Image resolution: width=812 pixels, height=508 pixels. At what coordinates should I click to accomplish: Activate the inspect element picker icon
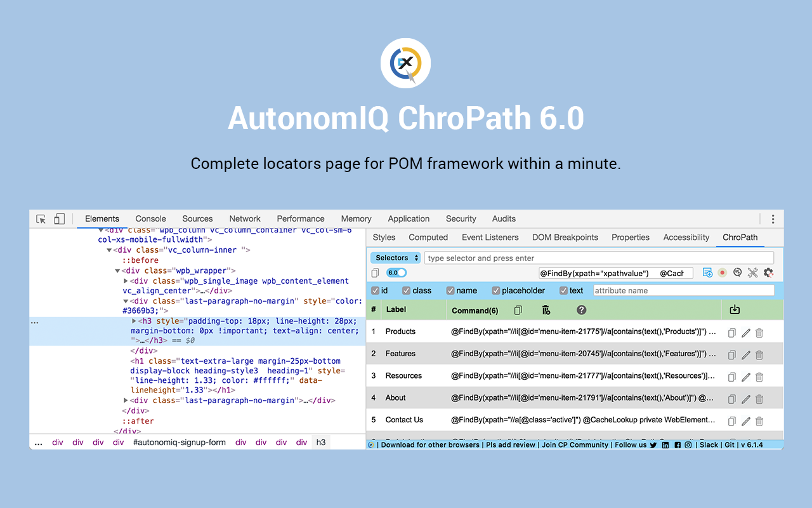click(41, 219)
